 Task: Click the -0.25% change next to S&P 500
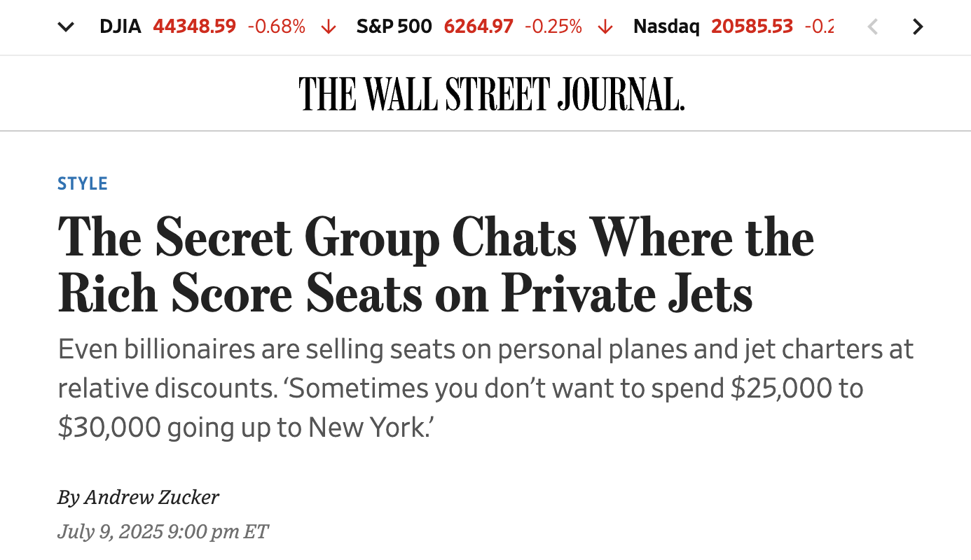(553, 27)
